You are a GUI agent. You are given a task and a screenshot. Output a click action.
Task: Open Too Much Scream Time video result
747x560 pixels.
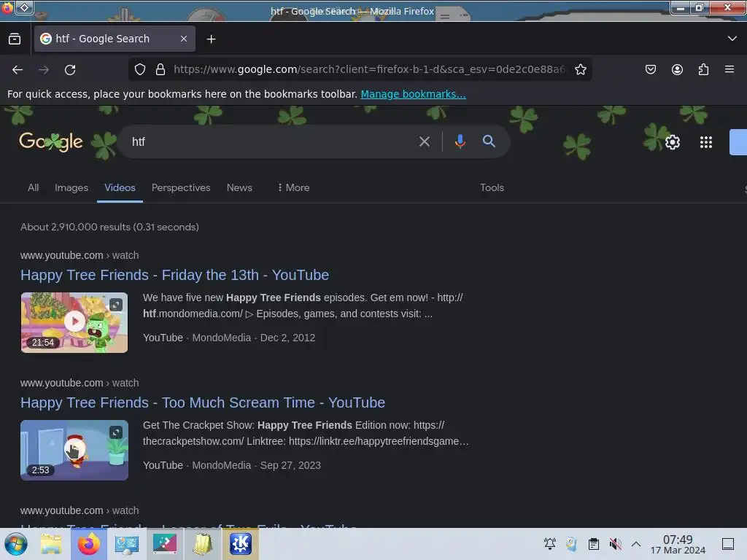203,402
